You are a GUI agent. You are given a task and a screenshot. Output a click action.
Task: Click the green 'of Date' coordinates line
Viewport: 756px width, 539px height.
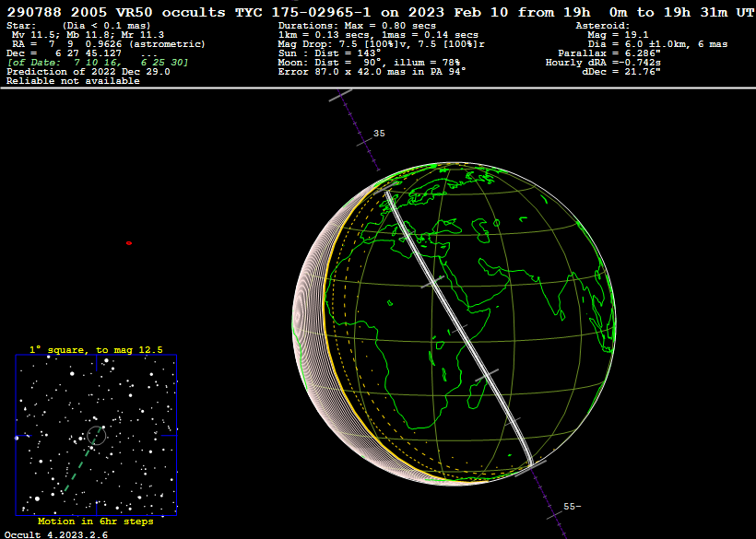(98, 63)
